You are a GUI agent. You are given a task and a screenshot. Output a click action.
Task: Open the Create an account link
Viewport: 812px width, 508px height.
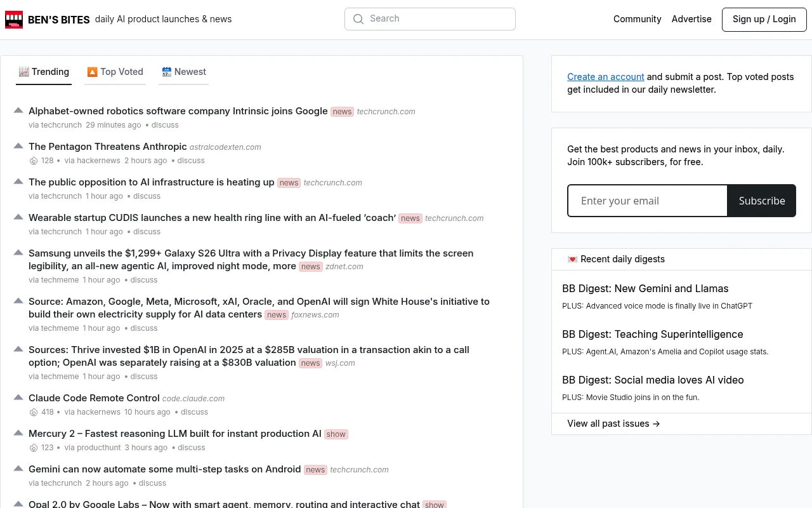tap(605, 76)
